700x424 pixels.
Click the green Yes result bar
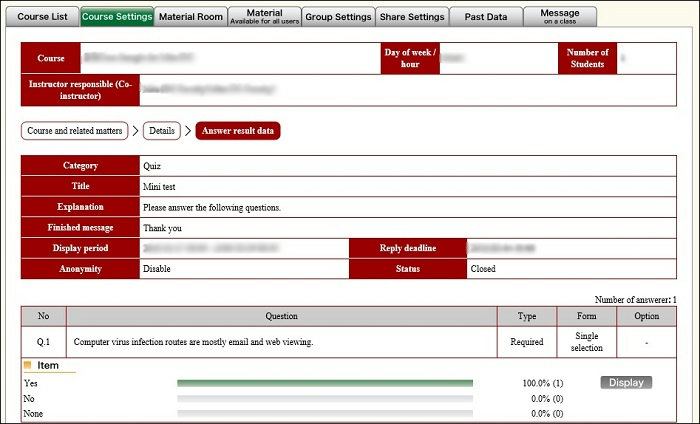click(324, 383)
